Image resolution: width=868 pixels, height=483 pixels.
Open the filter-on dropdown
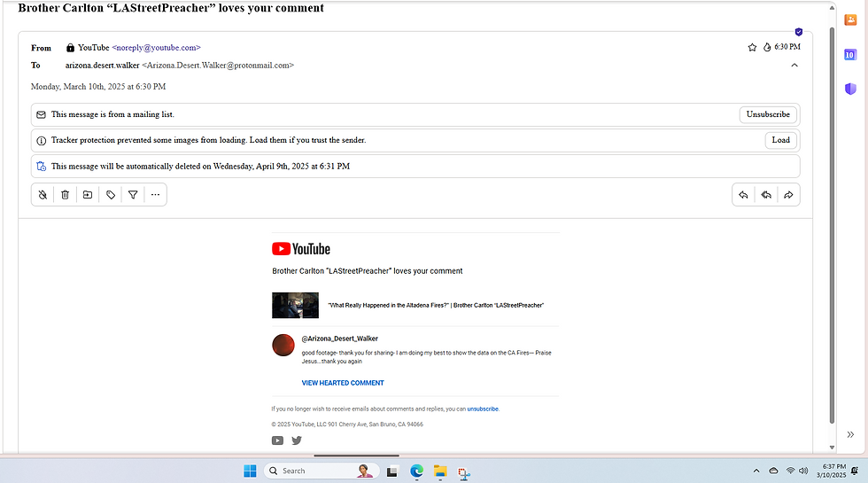[x=133, y=194]
